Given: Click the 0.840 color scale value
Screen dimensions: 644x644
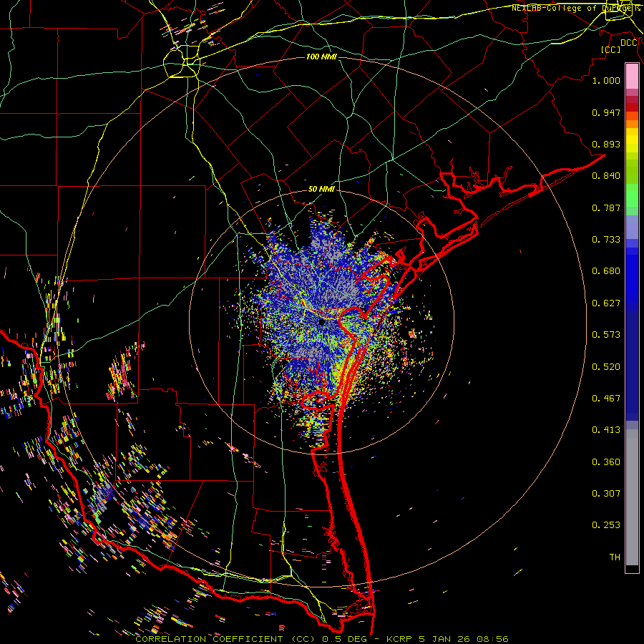Looking at the screenshot, I should coord(606,176).
